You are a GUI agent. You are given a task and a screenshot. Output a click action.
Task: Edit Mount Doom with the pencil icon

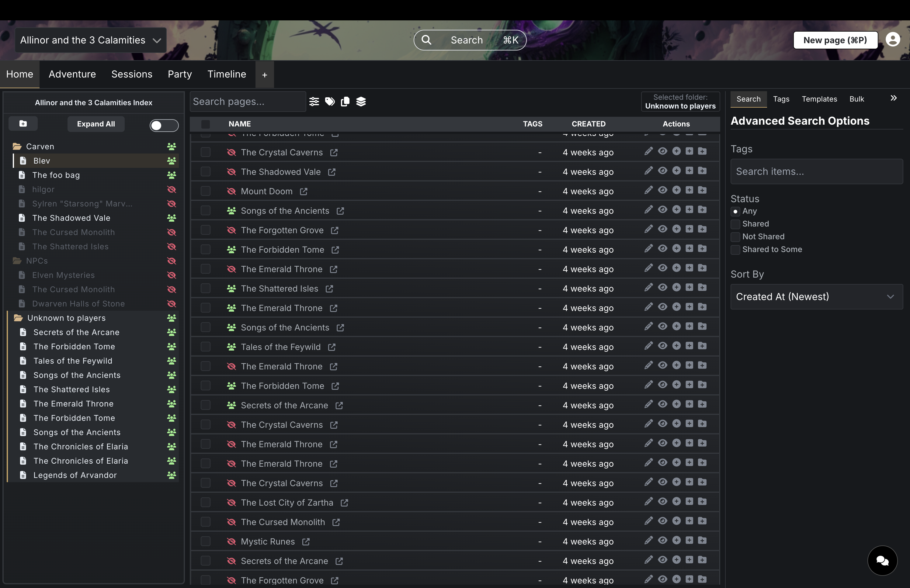click(x=648, y=191)
